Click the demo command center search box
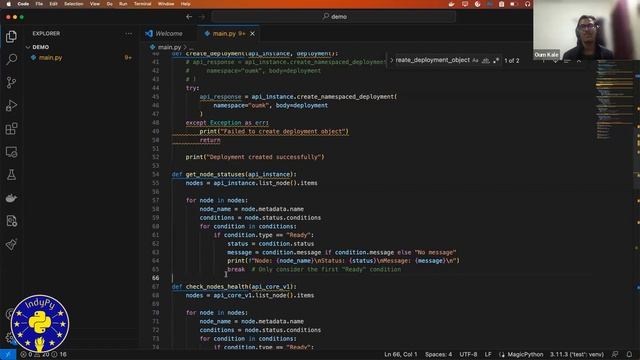Screen dimensions: 640x360 pos(333,17)
